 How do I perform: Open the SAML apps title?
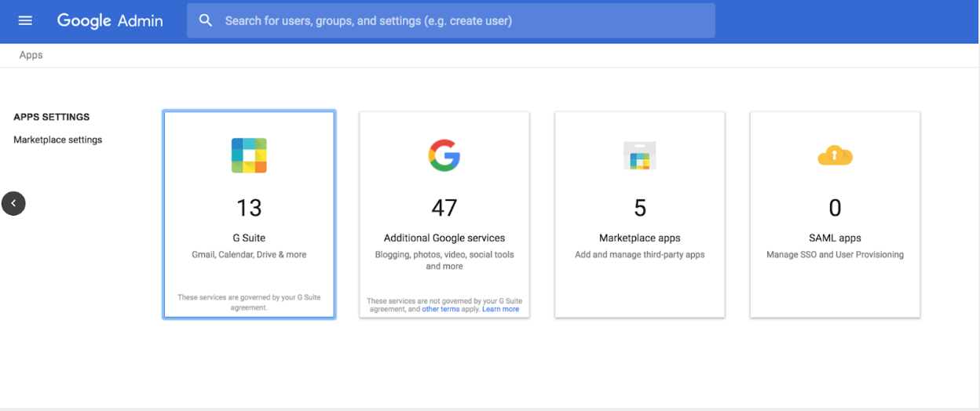pos(835,238)
